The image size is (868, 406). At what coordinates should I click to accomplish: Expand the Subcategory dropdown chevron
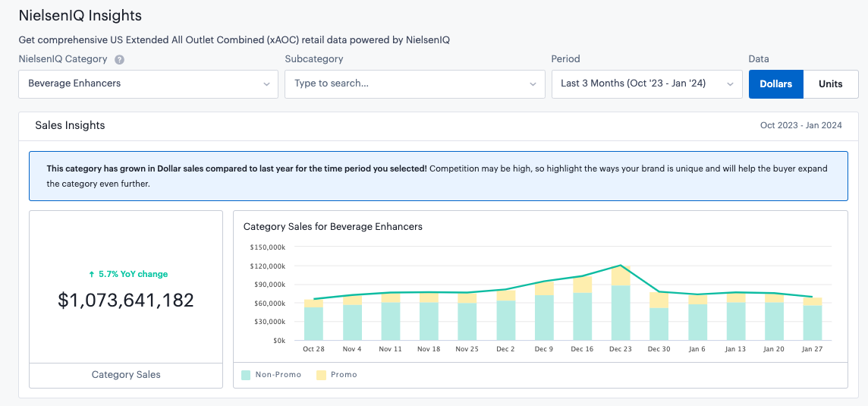click(533, 84)
